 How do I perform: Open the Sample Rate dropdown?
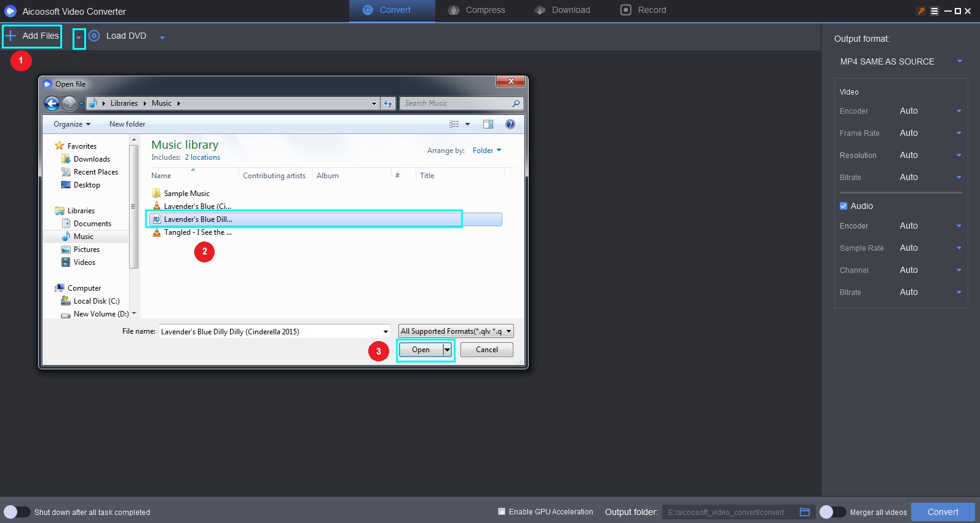tap(931, 248)
